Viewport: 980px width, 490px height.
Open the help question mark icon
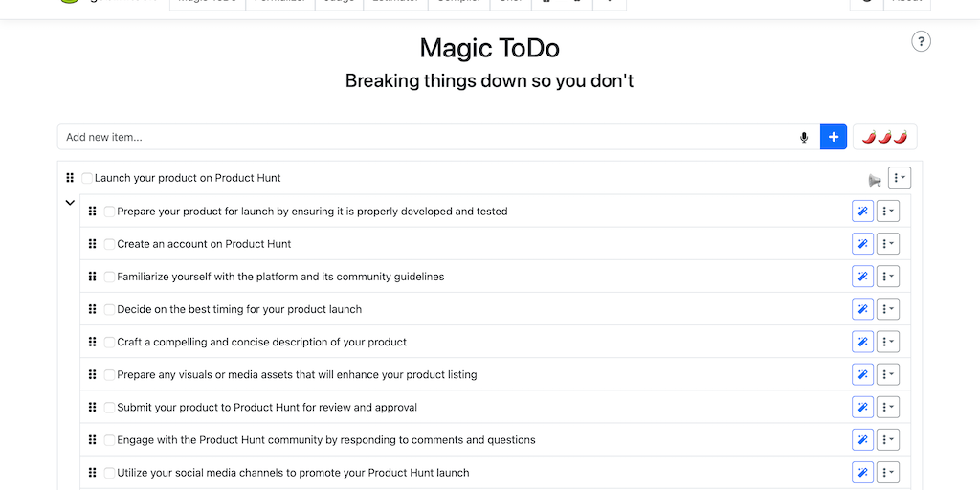coord(921,41)
